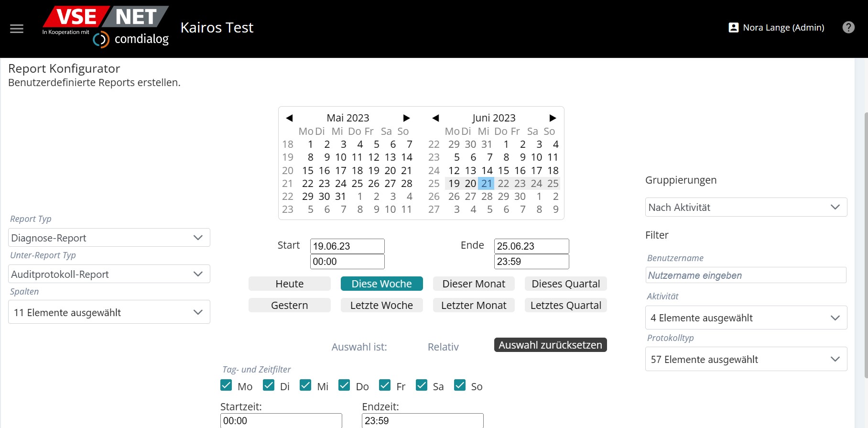Go to next month from Mai 2023
Image resolution: width=868 pixels, height=428 pixels.
pyautogui.click(x=406, y=118)
